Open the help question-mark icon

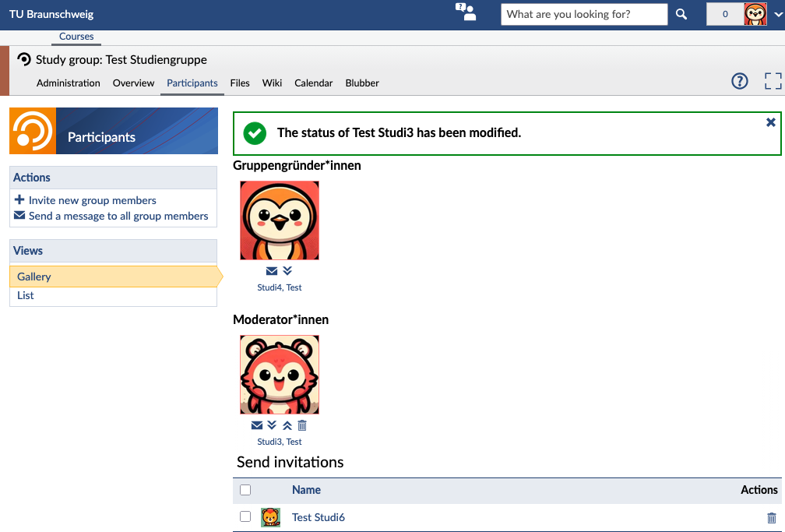coord(740,81)
